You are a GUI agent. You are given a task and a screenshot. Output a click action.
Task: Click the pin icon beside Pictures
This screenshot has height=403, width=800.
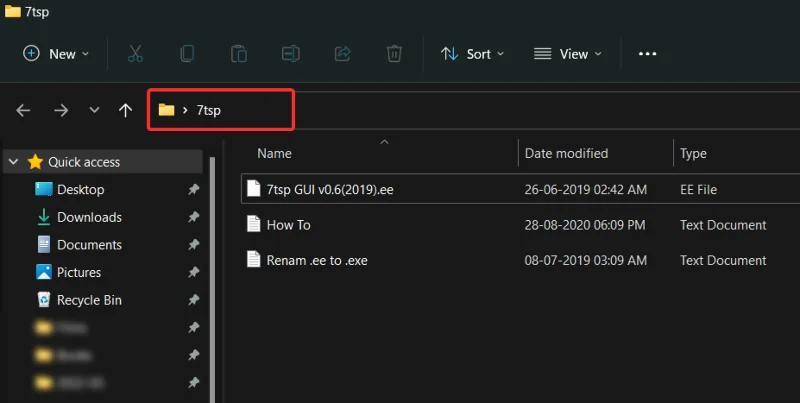(x=193, y=272)
